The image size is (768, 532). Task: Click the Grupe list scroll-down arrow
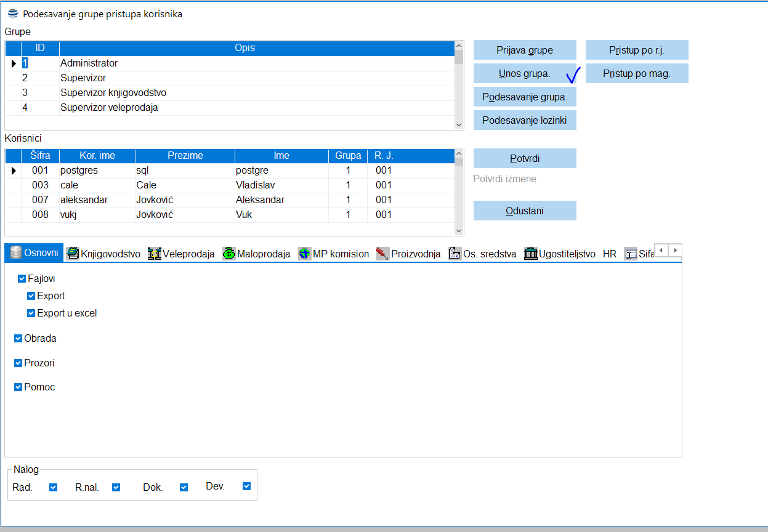pyautogui.click(x=458, y=124)
